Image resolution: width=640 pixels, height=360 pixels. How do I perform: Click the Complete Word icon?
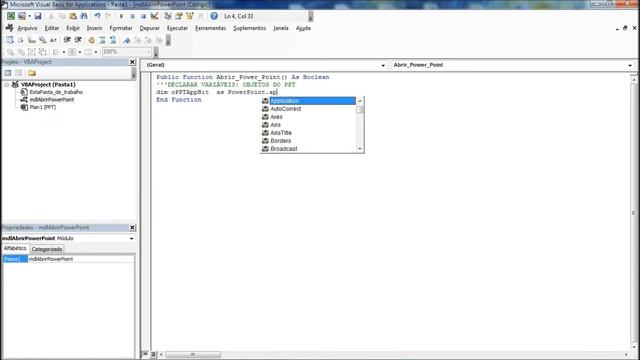coord(53,40)
